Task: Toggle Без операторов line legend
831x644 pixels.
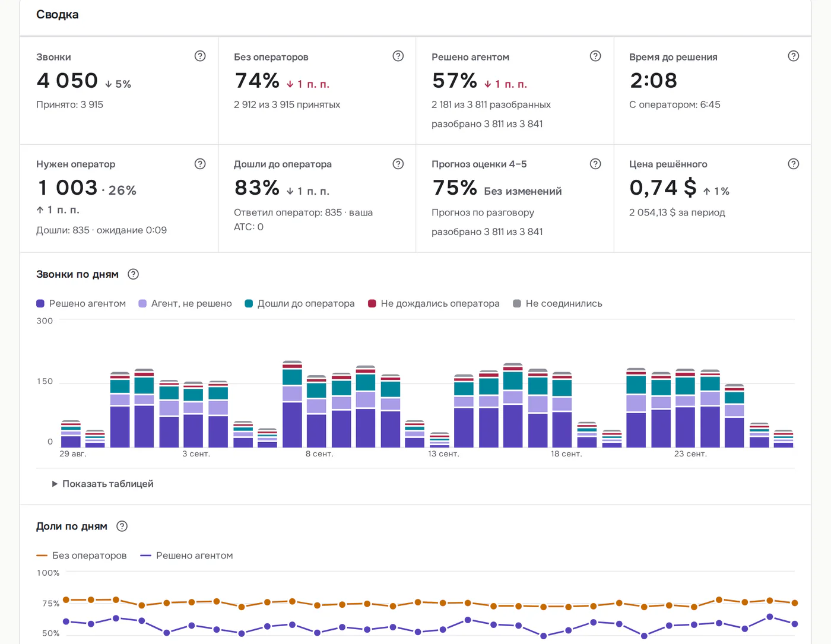Action: click(x=81, y=556)
